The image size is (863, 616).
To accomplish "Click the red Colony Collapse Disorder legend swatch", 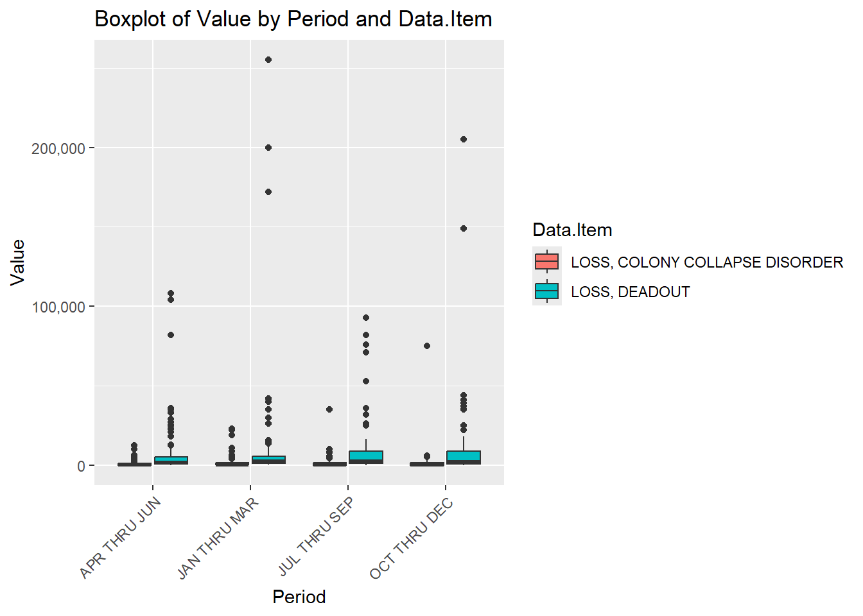I will [546, 262].
